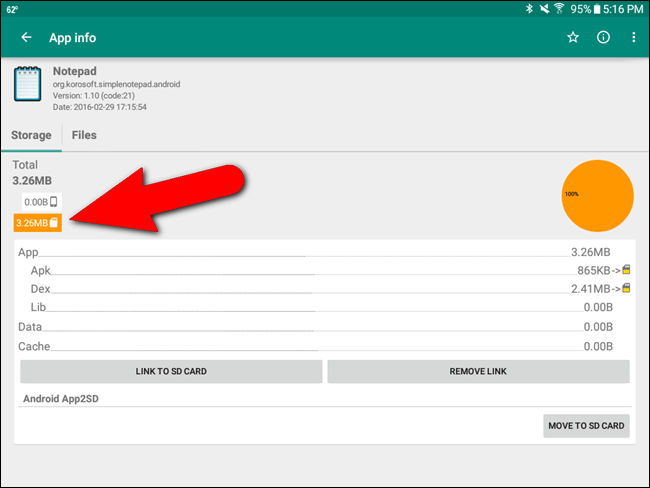The height and width of the screenshot is (488, 650).
Task: Click the Dex row 2.41MB value
Action: tap(590, 289)
